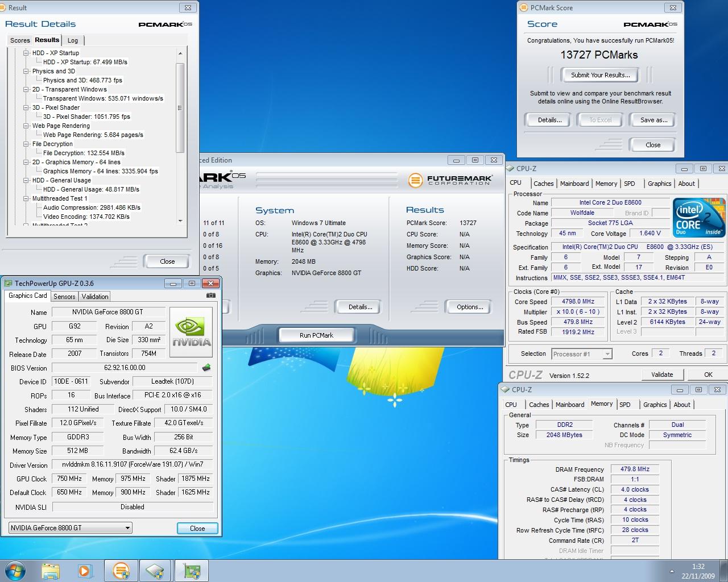The width and height of the screenshot is (728, 582).
Task: Click CPU-Z title bar icon of Memory window
Action: click(x=505, y=389)
